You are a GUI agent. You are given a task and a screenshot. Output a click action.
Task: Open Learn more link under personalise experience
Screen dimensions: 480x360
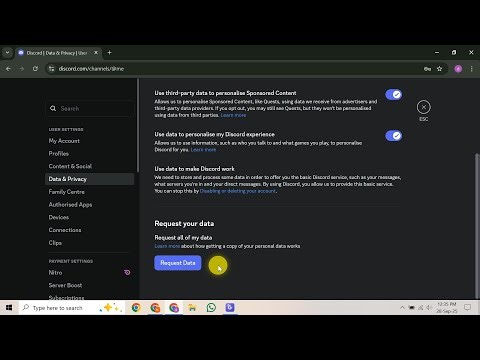click(203, 150)
